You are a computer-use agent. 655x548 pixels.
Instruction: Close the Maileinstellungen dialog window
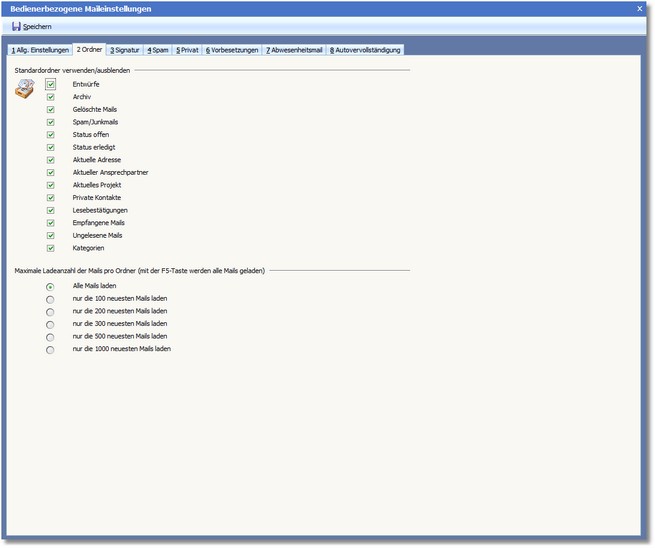640,7
